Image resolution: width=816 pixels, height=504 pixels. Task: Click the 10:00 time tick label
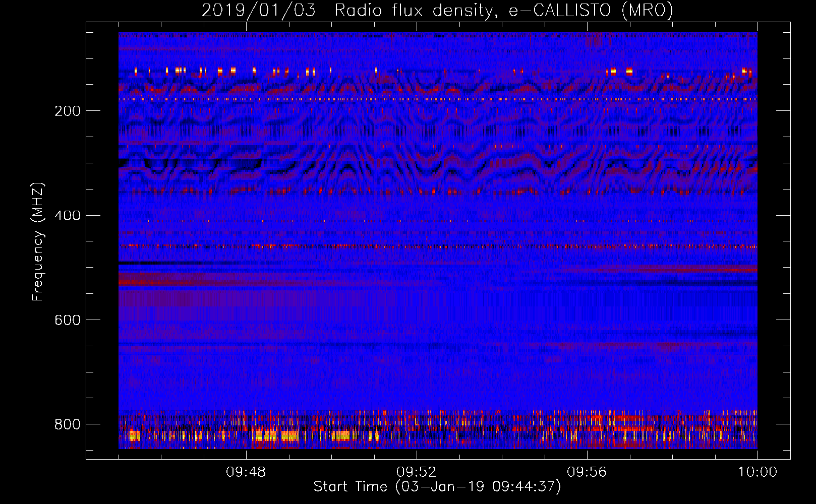point(757,472)
